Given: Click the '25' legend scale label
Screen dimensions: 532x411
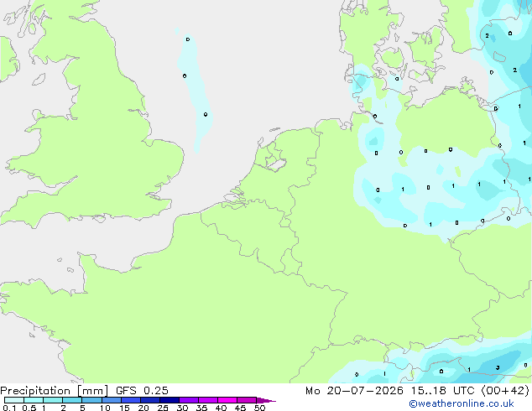Looking at the screenshot, I should [163, 408].
